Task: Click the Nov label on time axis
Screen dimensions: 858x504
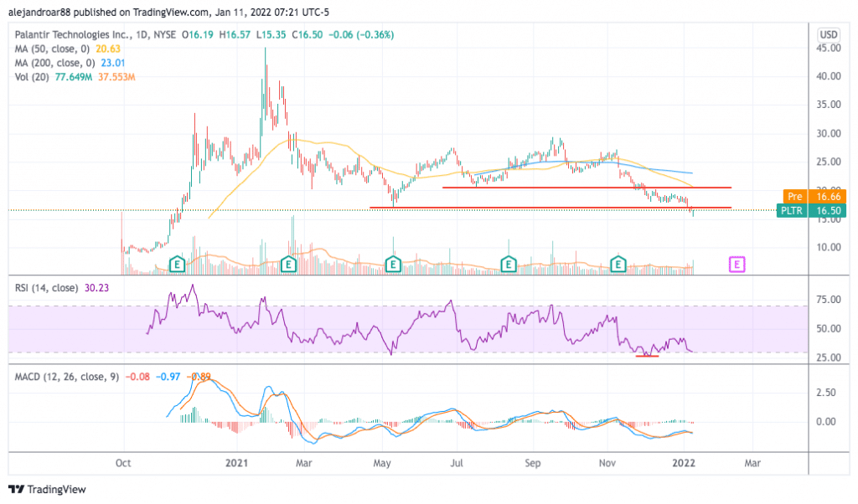Action: [x=607, y=463]
